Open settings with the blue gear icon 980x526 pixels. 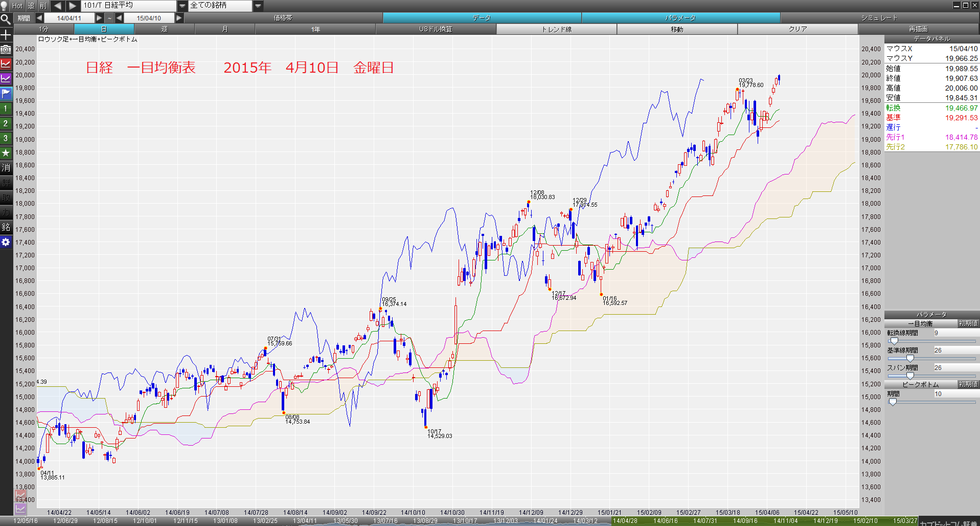(x=6, y=242)
